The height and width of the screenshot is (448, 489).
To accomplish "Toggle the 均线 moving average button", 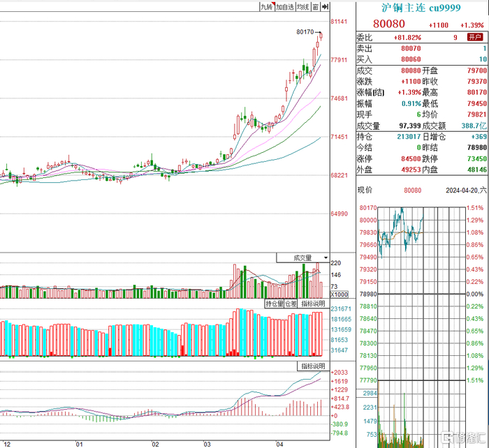I will 302,7.
